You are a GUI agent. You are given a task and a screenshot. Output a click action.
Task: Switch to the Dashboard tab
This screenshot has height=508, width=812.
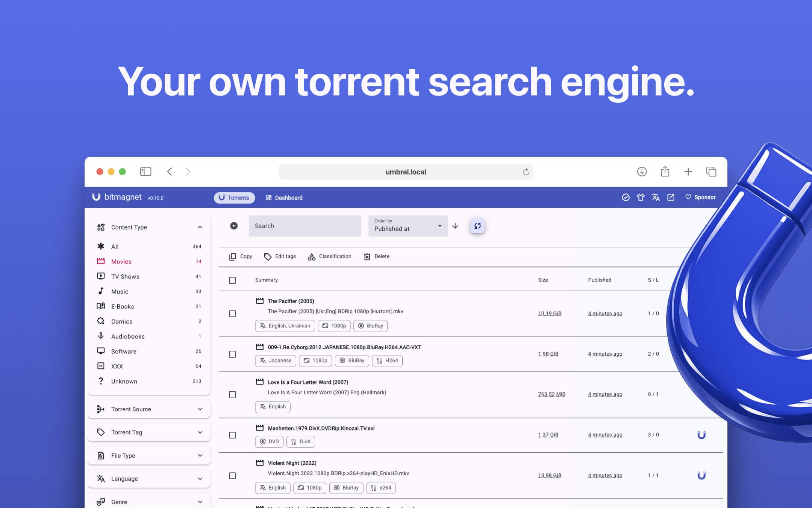click(284, 198)
